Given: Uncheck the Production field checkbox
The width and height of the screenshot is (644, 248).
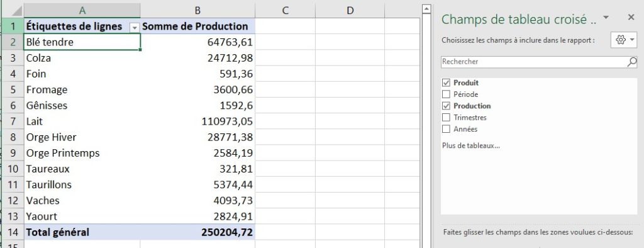Looking at the screenshot, I should 446,106.
